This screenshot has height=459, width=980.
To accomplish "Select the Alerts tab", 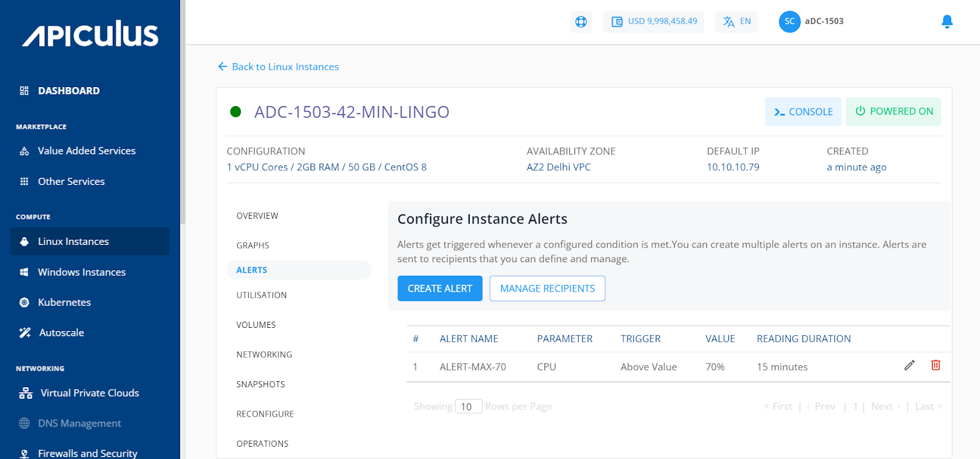I will point(299,270).
